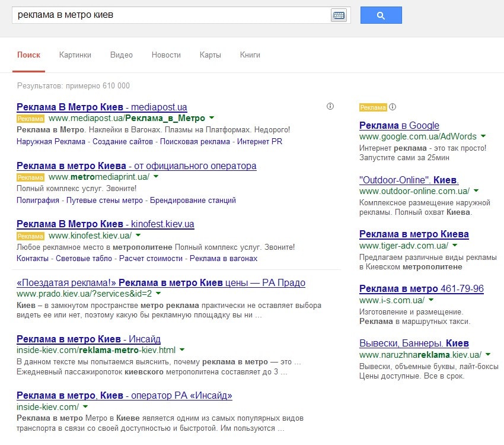This screenshot has height=445, width=504.
Task: Expand dropdown arrow next to tiger-adv.com.ua URL
Action: [455, 245]
